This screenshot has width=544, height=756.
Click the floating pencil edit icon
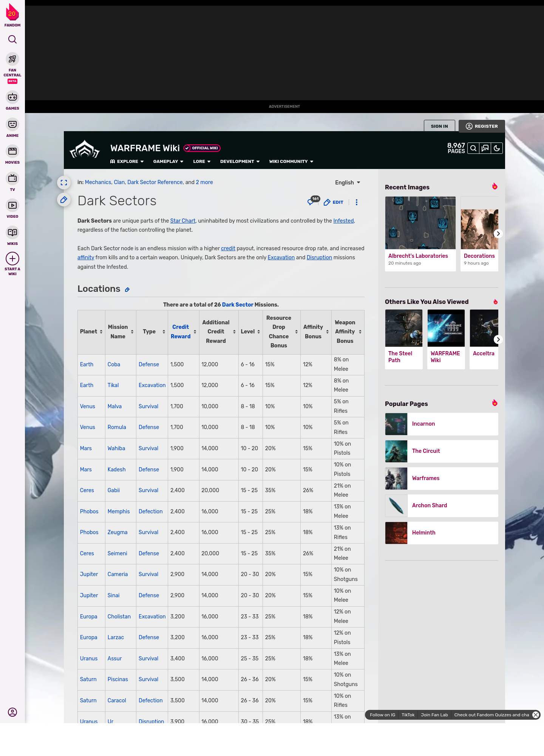pos(64,200)
